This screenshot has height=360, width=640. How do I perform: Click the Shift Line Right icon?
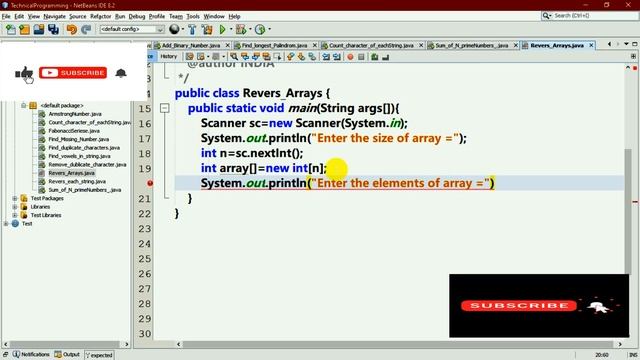coord(336,57)
